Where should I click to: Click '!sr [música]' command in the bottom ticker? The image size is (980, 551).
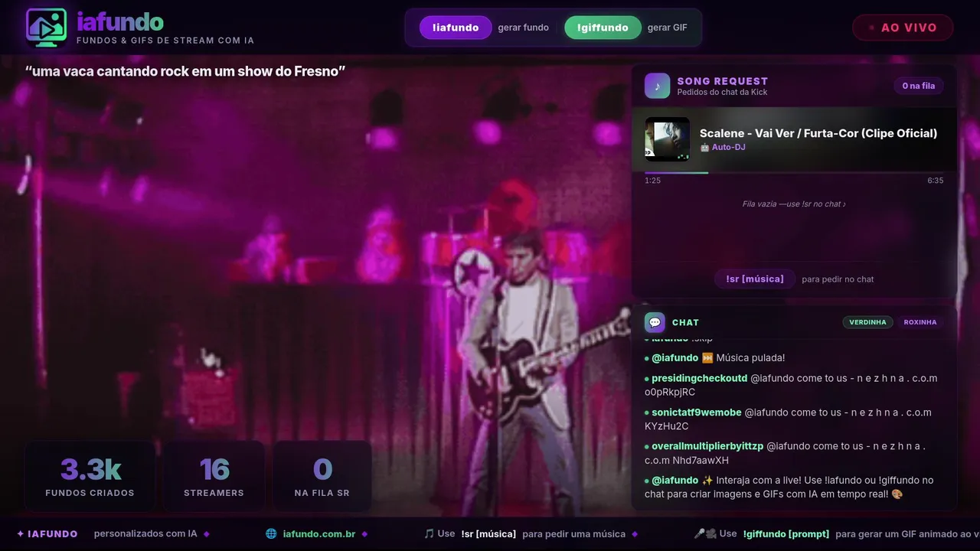(488, 533)
